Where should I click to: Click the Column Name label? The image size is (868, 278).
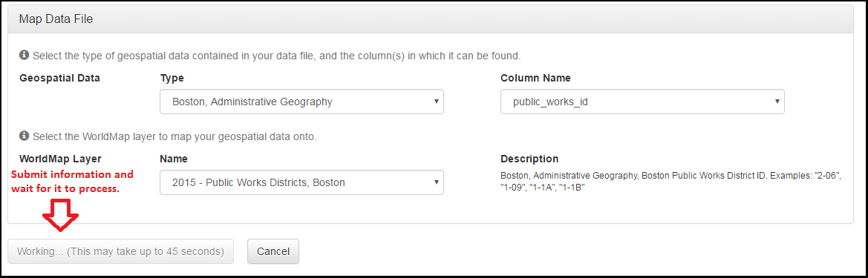point(535,78)
